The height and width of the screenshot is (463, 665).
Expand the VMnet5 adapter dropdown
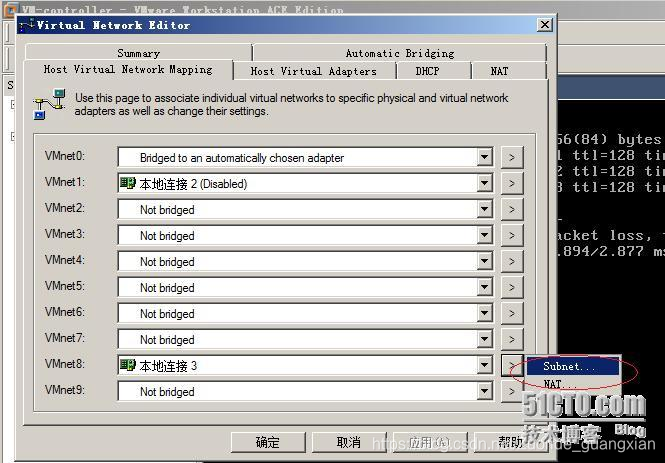coord(484,287)
